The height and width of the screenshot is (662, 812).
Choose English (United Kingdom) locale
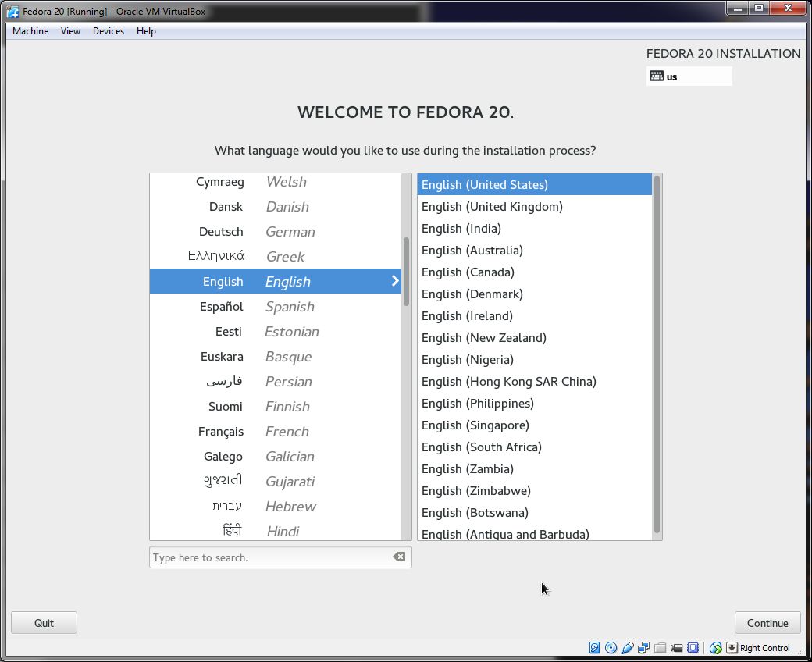534,207
